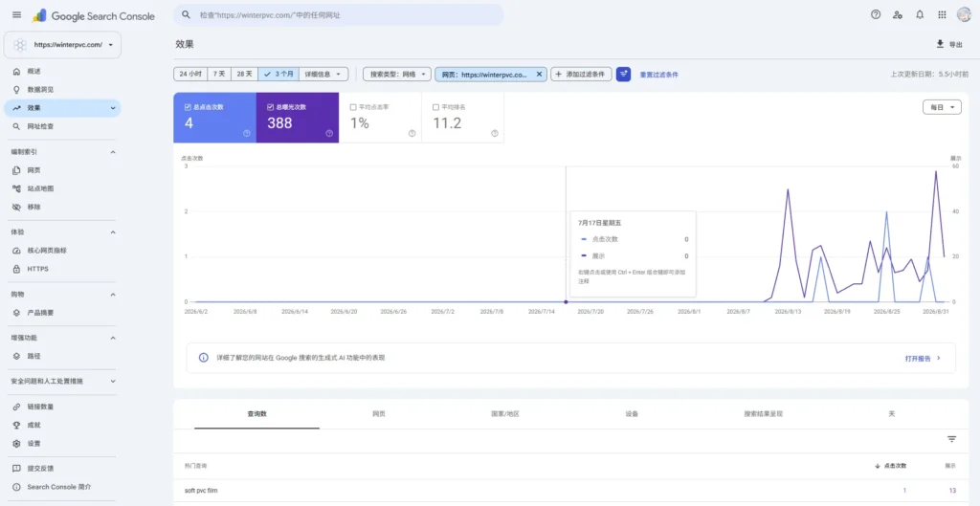
Task: Click the table filter rows icon
Action: click(951, 440)
